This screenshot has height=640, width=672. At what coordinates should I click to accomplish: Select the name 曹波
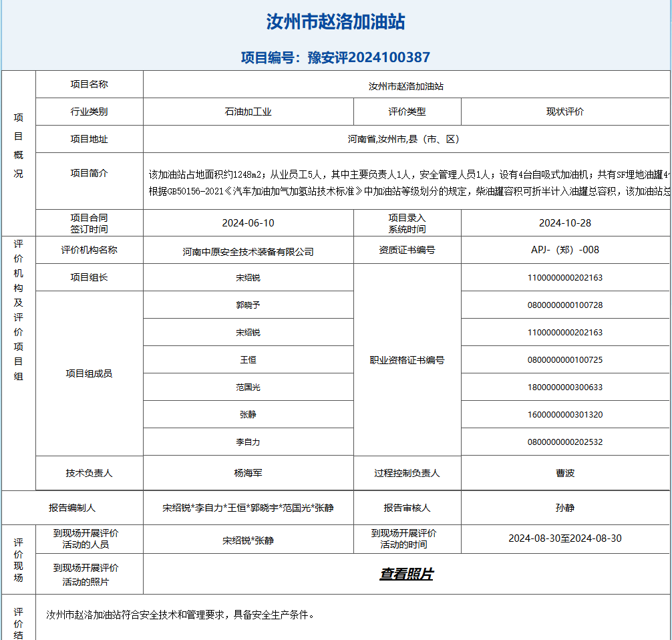(x=565, y=473)
